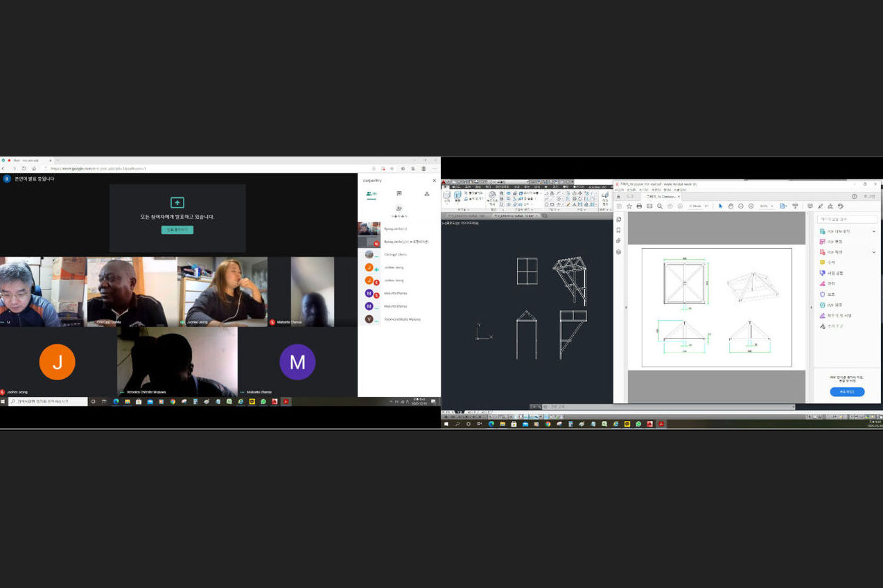The width and height of the screenshot is (883, 588).
Task: Open the attachments paperclip panel in Acrobat
Action: (x=619, y=241)
